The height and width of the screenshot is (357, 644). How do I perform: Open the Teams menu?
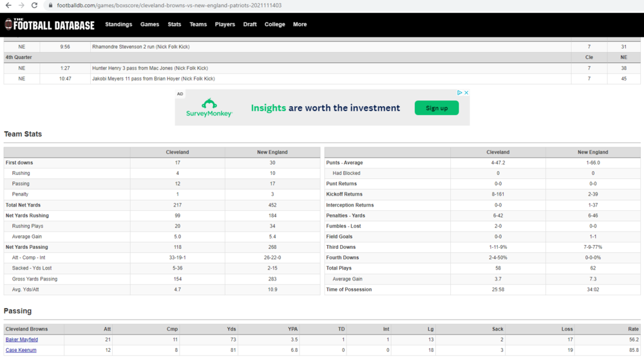pyautogui.click(x=198, y=24)
